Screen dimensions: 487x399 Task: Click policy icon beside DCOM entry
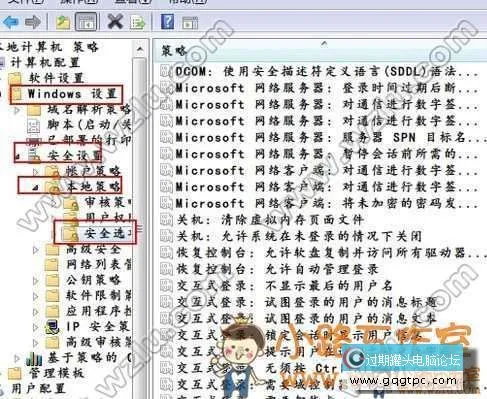click(166, 71)
